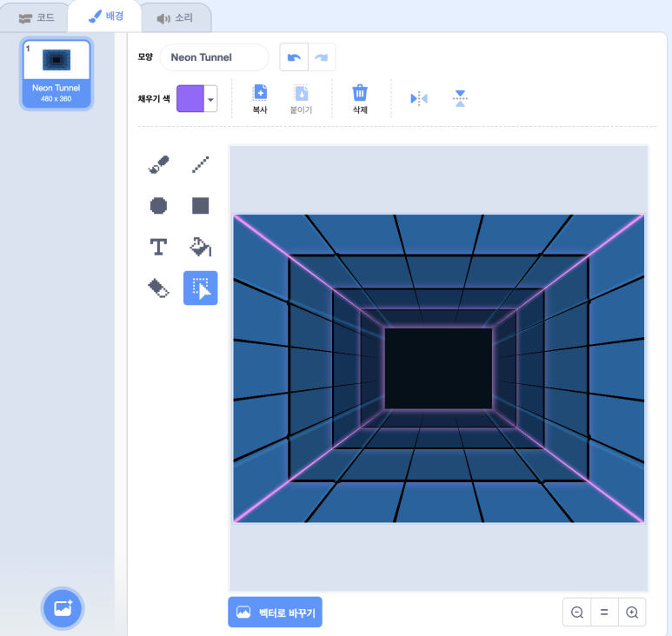The image size is (672, 636).
Task: Switch to the 코드 (Code) tab
Action: coord(37,17)
